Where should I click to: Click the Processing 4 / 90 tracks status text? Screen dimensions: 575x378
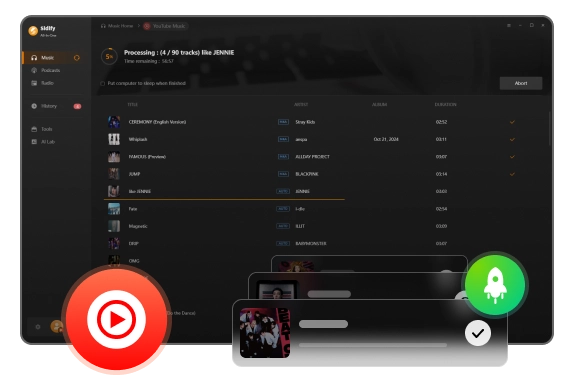pyautogui.click(x=179, y=53)
